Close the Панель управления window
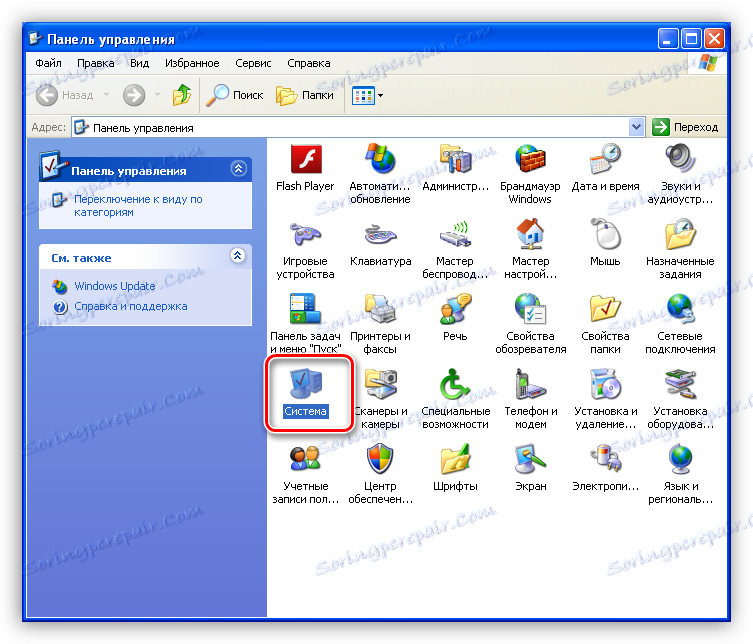 click(715, 38)
